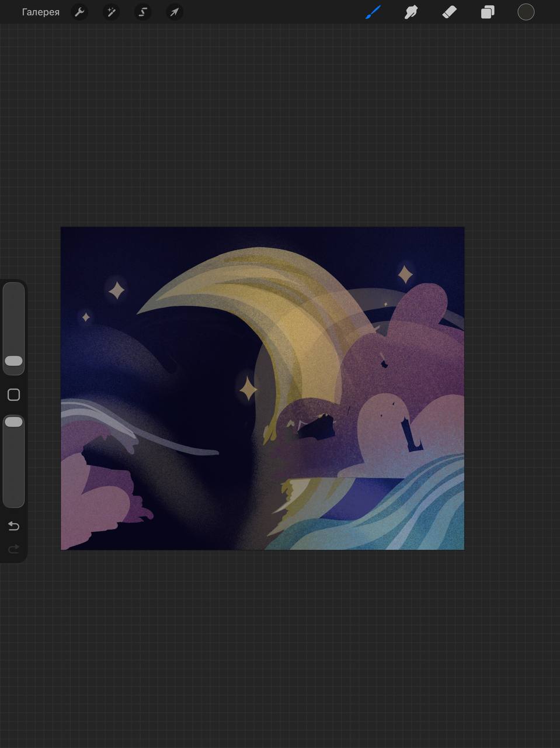Activate the Transform arrow tool
560x748 pixels.
pos(175,12)
